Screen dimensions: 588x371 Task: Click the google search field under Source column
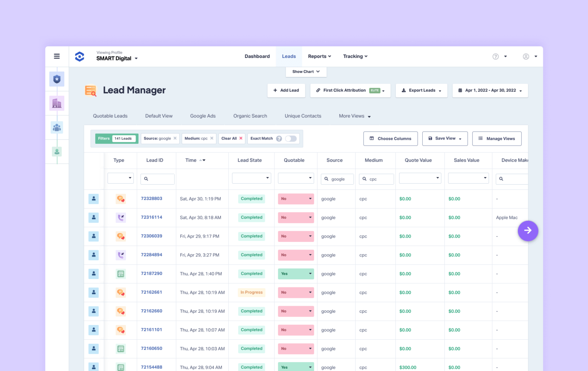pos(337,179)
